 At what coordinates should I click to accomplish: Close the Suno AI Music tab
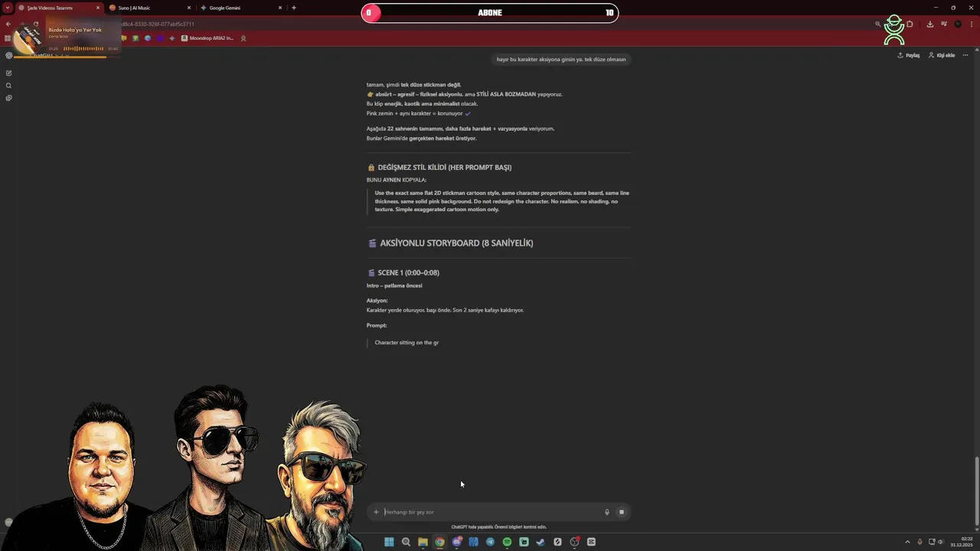189,8
